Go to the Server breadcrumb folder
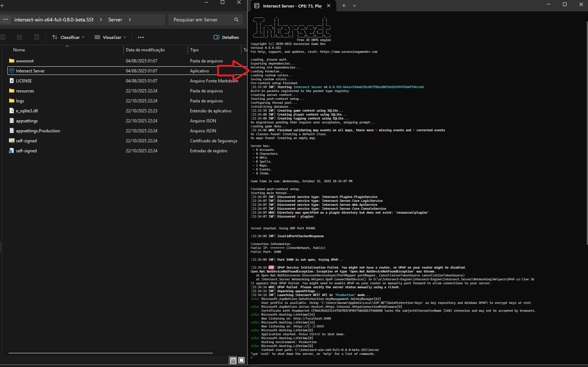 point(115,20)
